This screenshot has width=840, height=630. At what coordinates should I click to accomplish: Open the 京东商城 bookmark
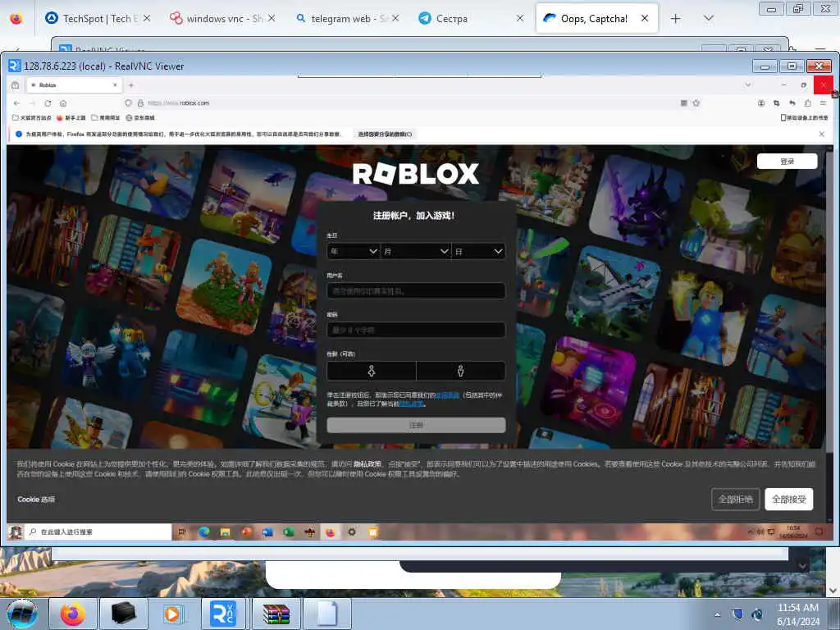pyautogui.click(x=139, y=118)
